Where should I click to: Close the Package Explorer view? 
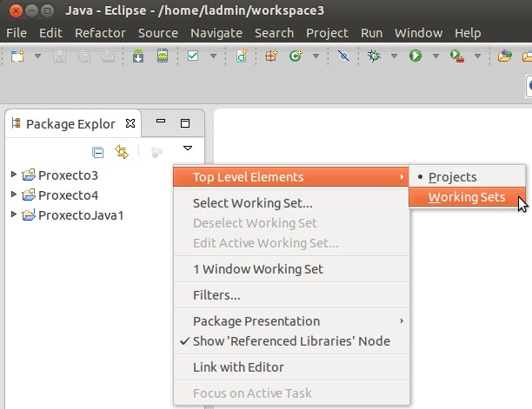[x=130, y=123]
